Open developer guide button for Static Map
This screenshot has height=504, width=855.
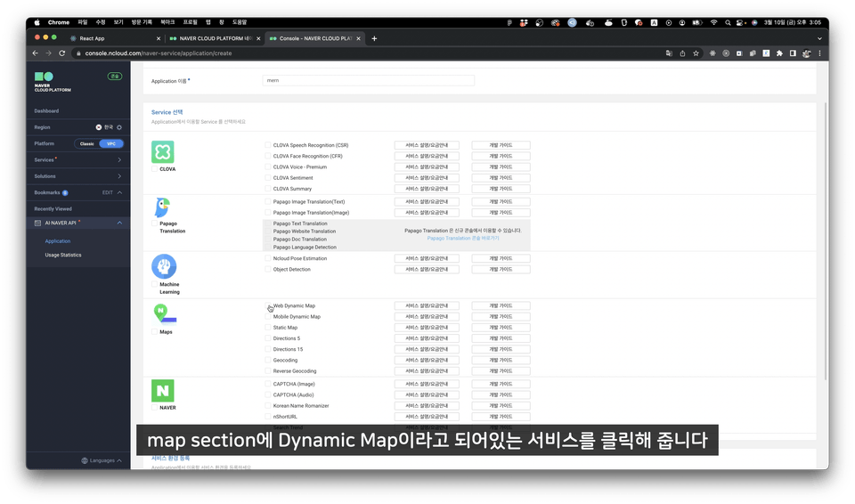(501, 328)
